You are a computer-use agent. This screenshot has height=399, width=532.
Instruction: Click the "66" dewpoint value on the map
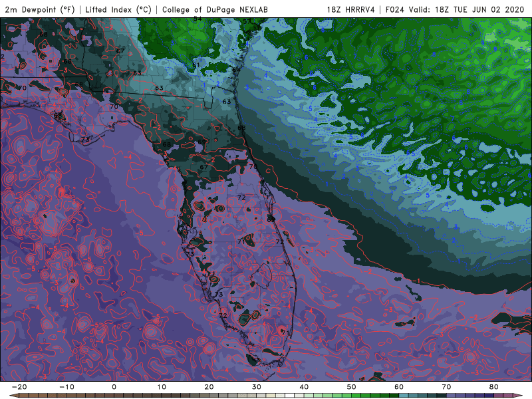tap(241, 128)
